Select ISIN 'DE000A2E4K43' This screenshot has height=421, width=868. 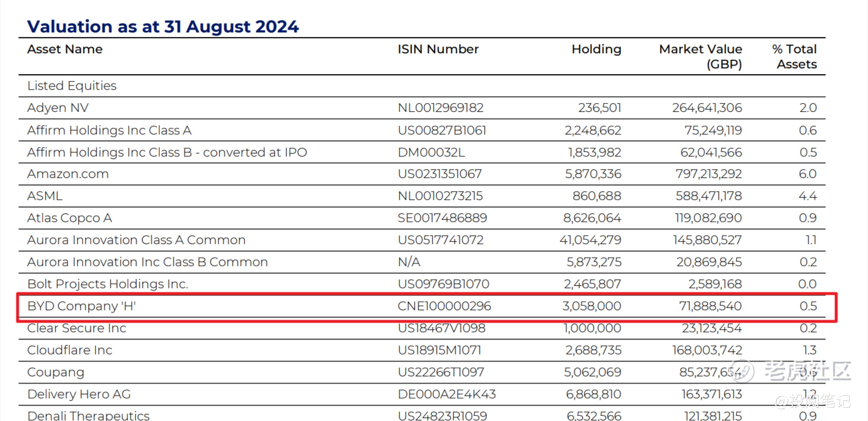click(446, 394)
